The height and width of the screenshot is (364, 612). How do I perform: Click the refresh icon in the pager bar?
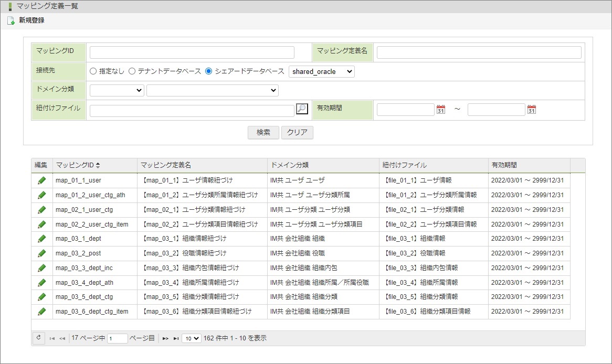coord(38,338)
